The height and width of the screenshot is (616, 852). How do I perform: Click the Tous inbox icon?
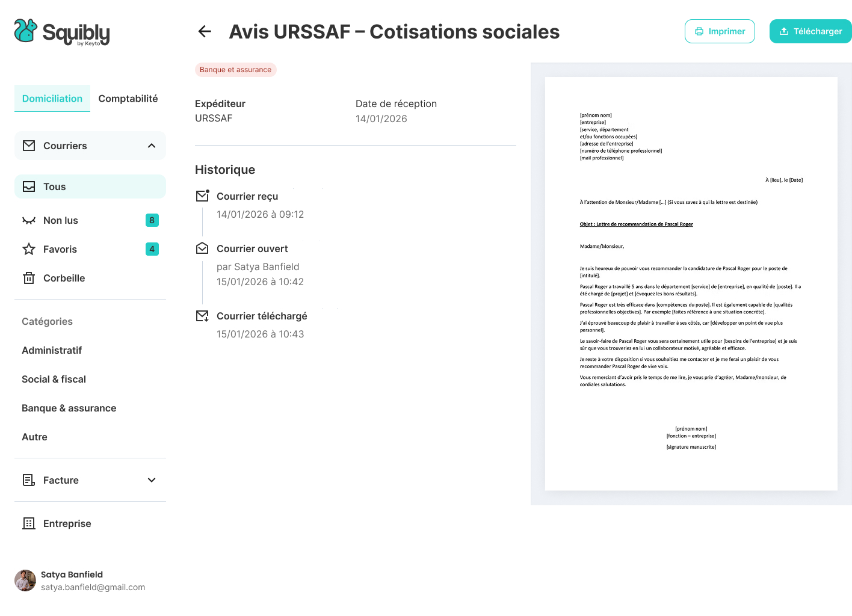pos(29,186)
